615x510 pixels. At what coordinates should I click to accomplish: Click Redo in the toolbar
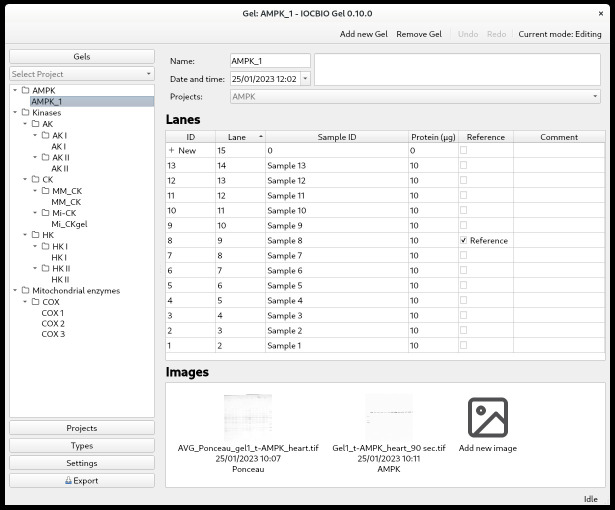497,34
